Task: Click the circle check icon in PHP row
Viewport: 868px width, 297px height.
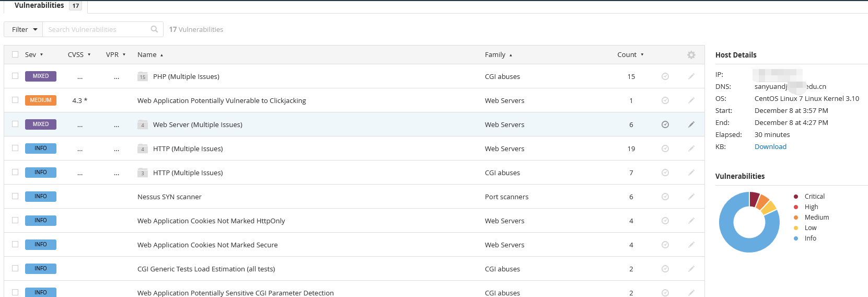Action: (x=665, y=76)
